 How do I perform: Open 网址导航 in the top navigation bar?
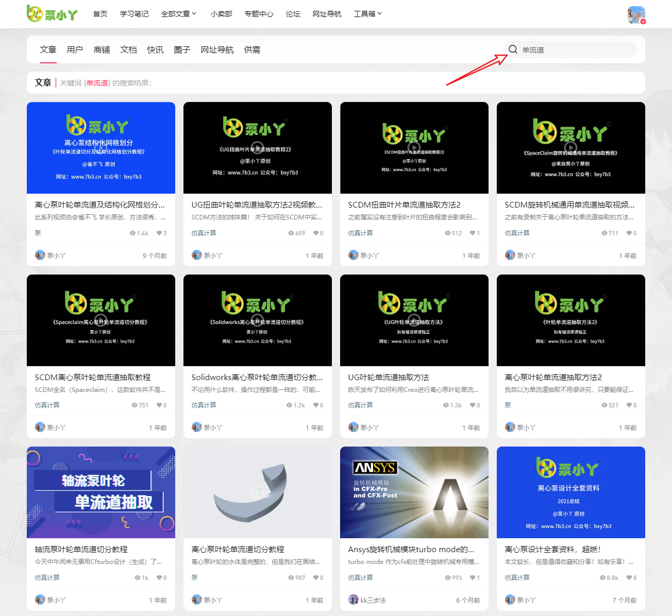[x=327, y=14]
